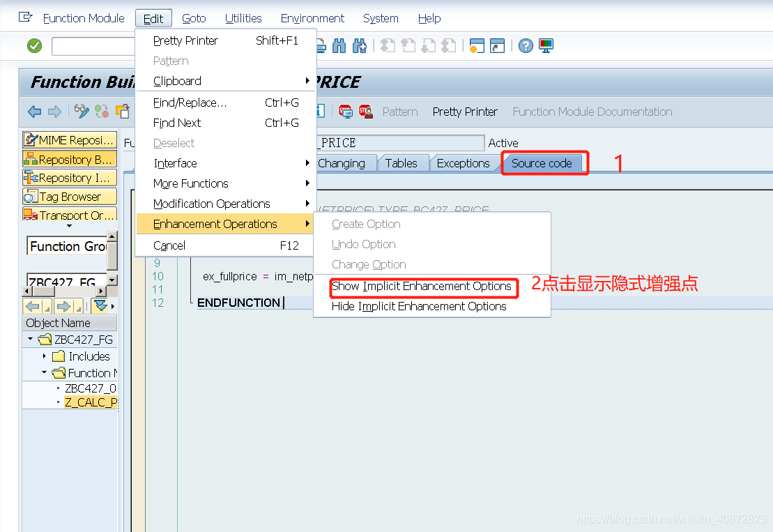773x532 pixels.
Task: Expand the Interface submenu
Action: click(226, 163)
